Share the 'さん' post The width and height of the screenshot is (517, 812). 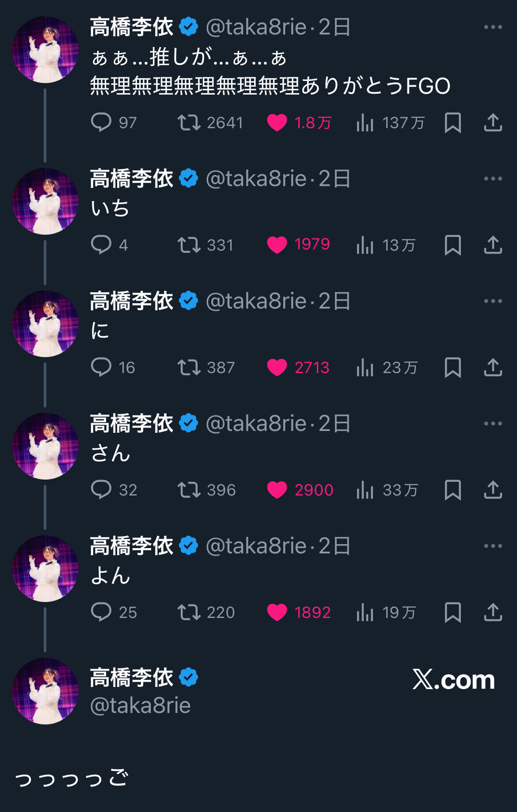[493, 490]
